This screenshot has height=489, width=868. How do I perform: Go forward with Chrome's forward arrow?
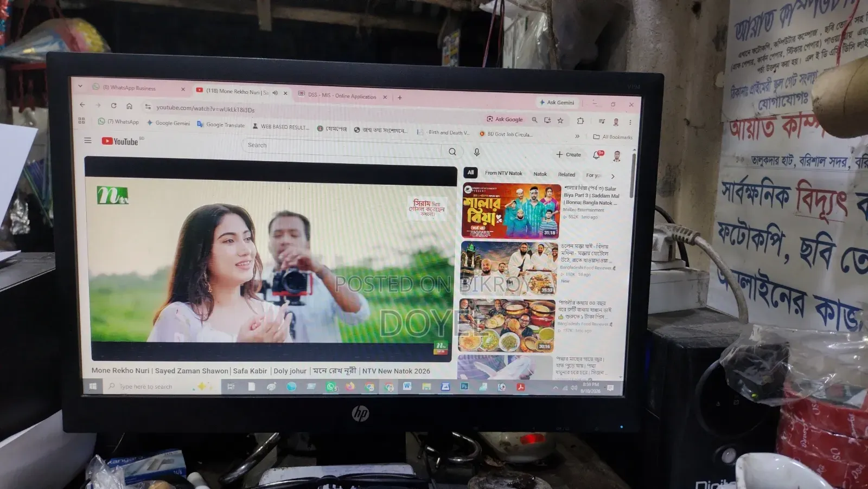coord(98,105)
